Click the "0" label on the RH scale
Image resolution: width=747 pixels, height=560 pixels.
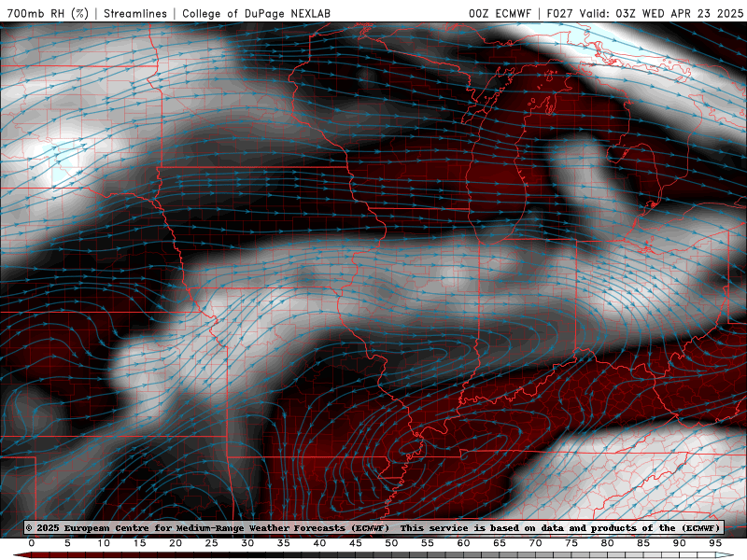(x=32, y=543)
